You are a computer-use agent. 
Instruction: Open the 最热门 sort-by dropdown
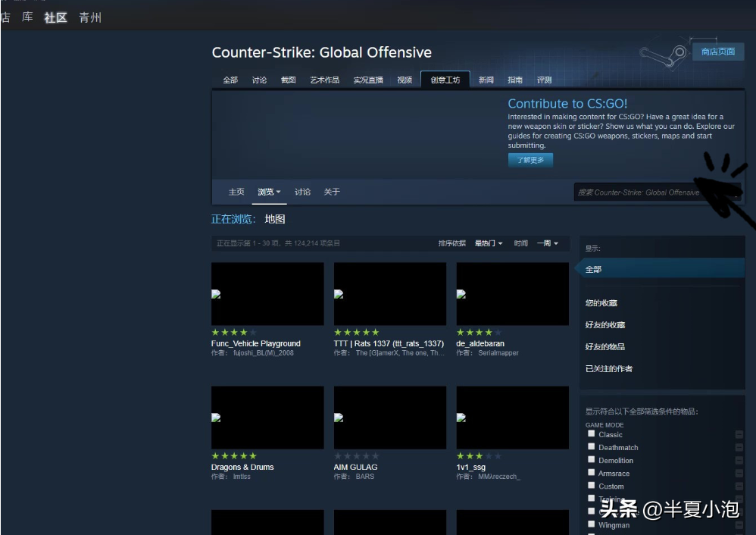(x=489, y=243)
